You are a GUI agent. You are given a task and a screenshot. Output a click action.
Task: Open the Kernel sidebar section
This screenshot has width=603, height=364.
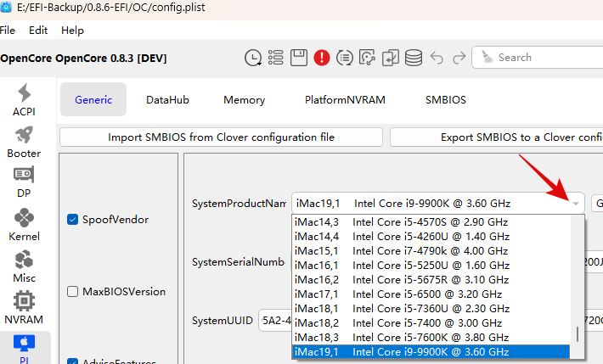tap(24, 225)
